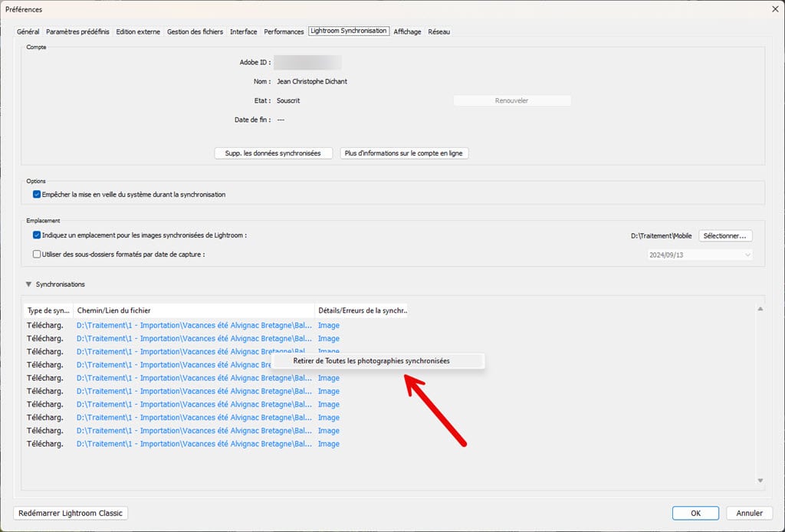The image size is (785, 532).
Task: Click Détails/Erreurs de la synchr.. header
Action: 363,310
